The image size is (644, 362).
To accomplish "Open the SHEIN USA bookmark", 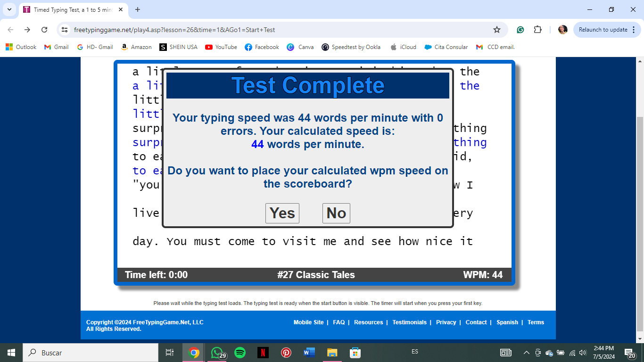I will pyautogui.click(x=179, y=47).
